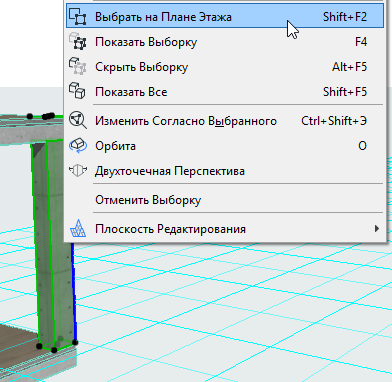Choose 'Показать Все' menu entry

[225, 92]
